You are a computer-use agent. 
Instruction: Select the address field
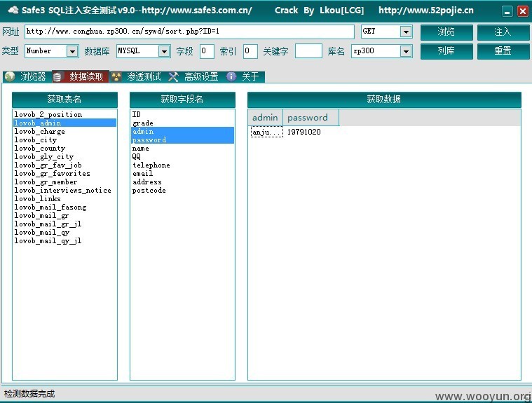[182, 182]
